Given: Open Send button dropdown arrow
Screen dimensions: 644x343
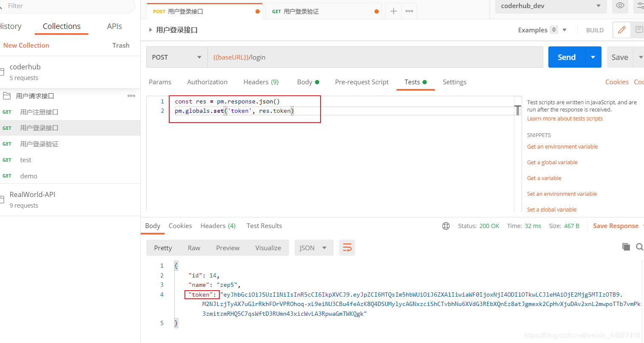Looking at the screenshot, I should pyautogui.click(x=593, y=57).
